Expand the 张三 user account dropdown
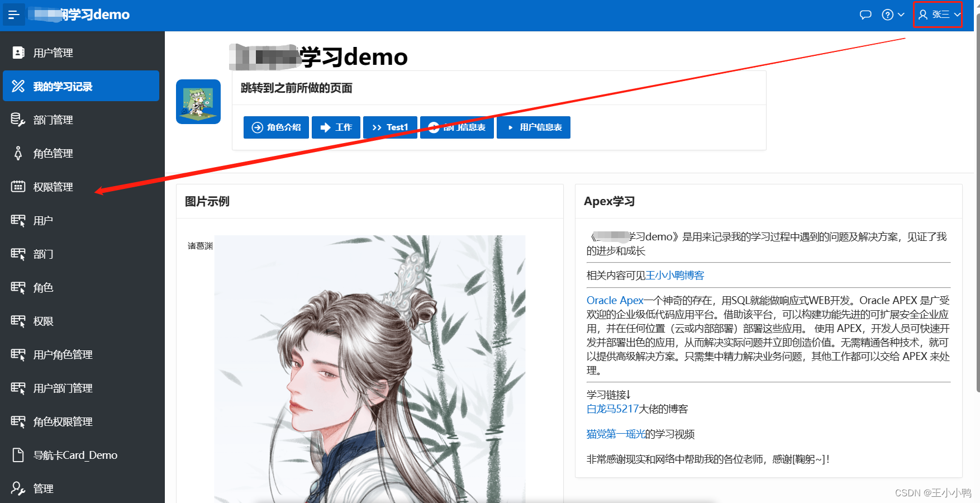 click(939, 15)
